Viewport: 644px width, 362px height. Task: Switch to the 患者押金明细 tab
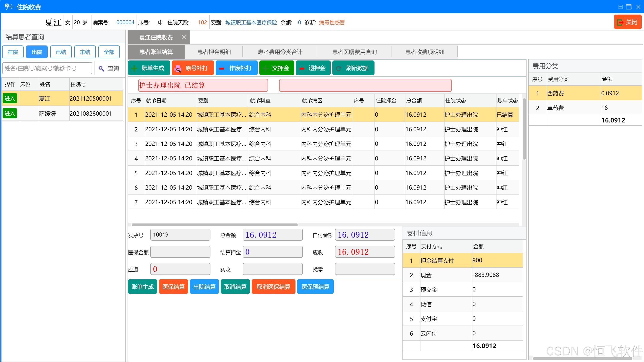tap(214, 52)
